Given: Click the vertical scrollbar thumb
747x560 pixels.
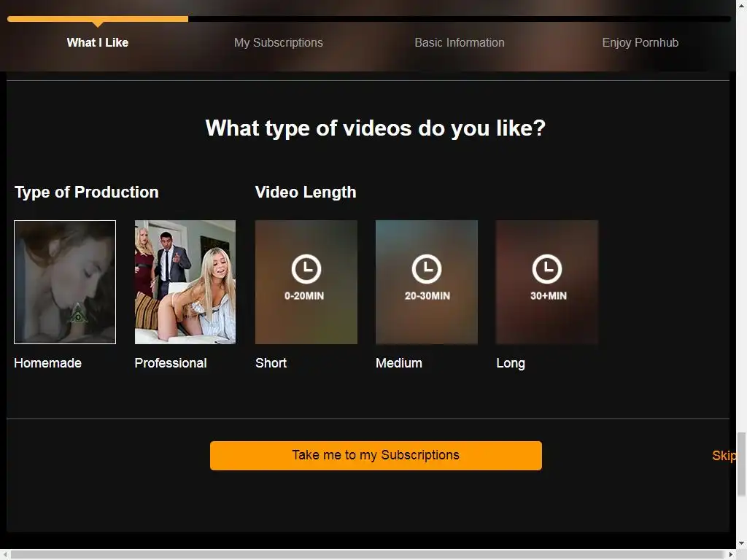Looking at the screenshot, I should 741,464.
